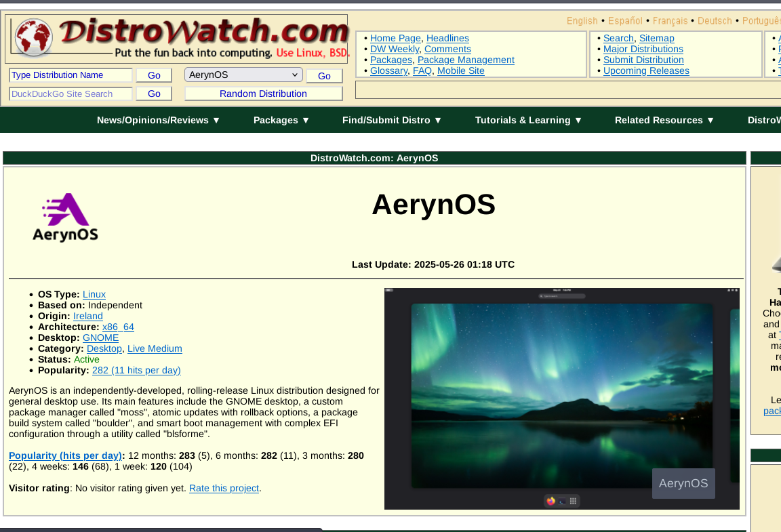Open the Tutorials & Learning menu
Screen dimensions: 781x532
(x=528, y=120)
